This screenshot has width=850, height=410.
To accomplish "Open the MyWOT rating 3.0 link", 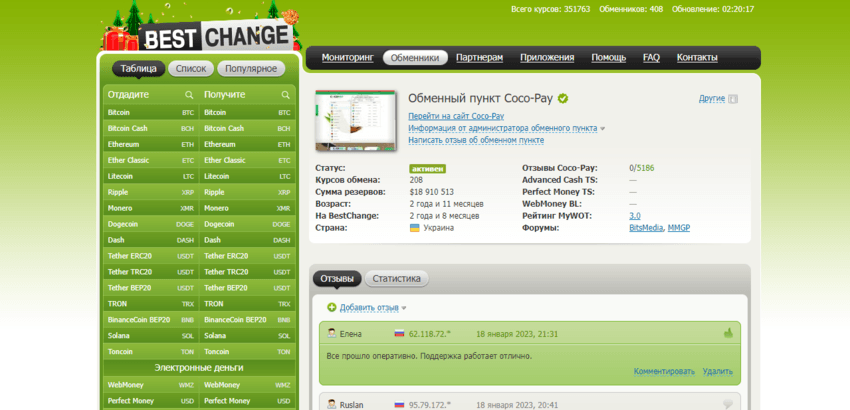I will tap(634, 216).
